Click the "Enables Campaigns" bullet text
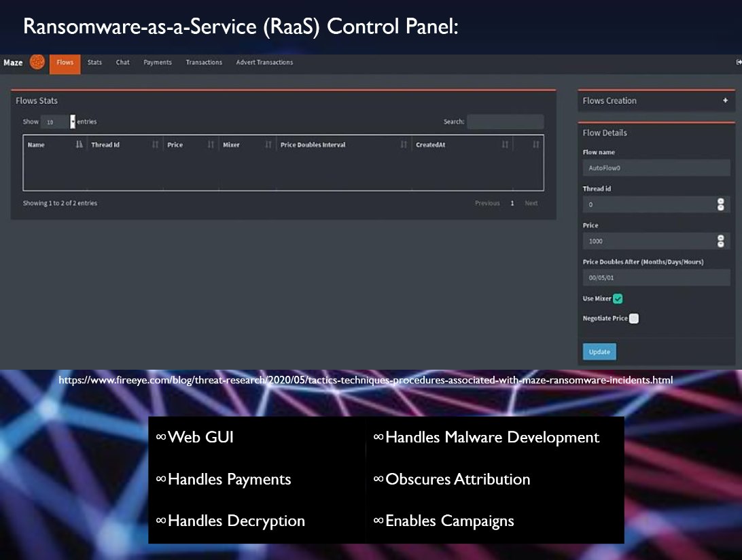The image size is (742, 560). click(x=450, y=521)
